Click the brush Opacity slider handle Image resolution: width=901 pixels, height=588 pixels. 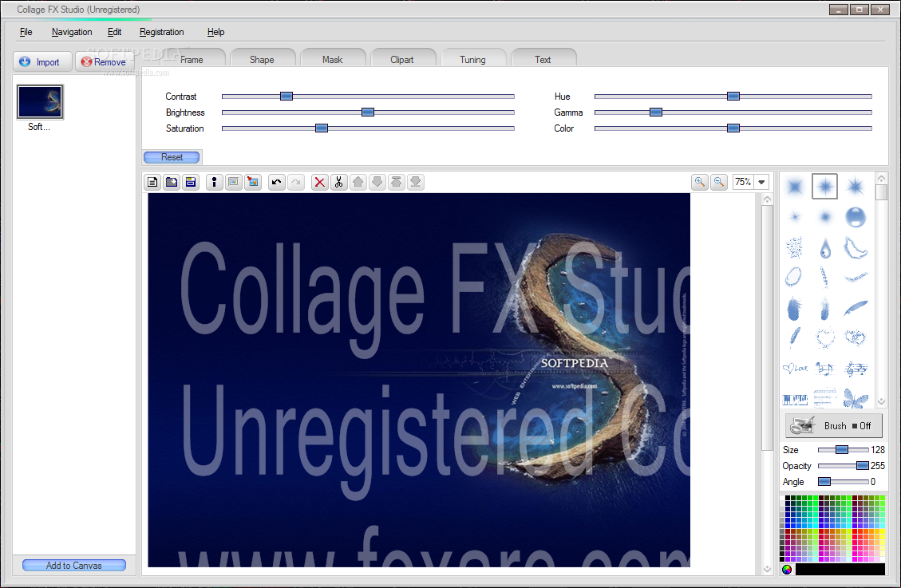(863, 466)
